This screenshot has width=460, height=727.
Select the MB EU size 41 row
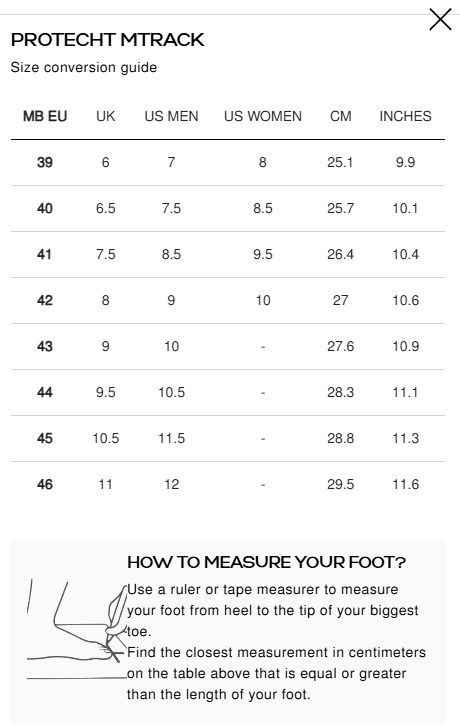(228, 255)
